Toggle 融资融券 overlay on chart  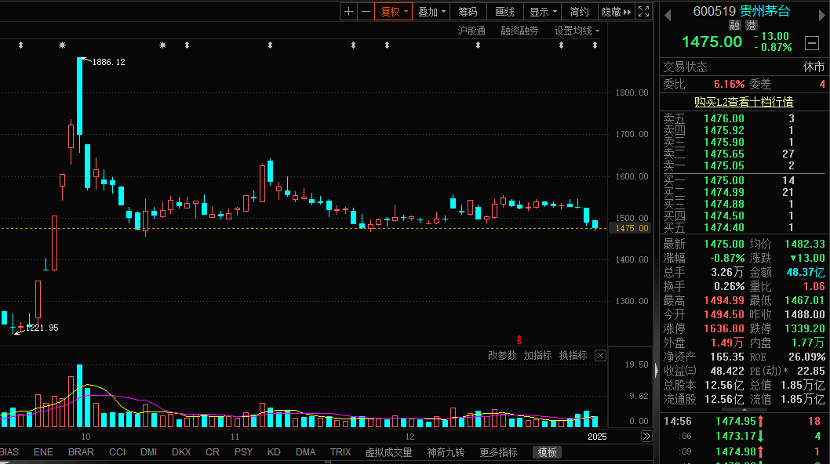(x=519, y=31)
